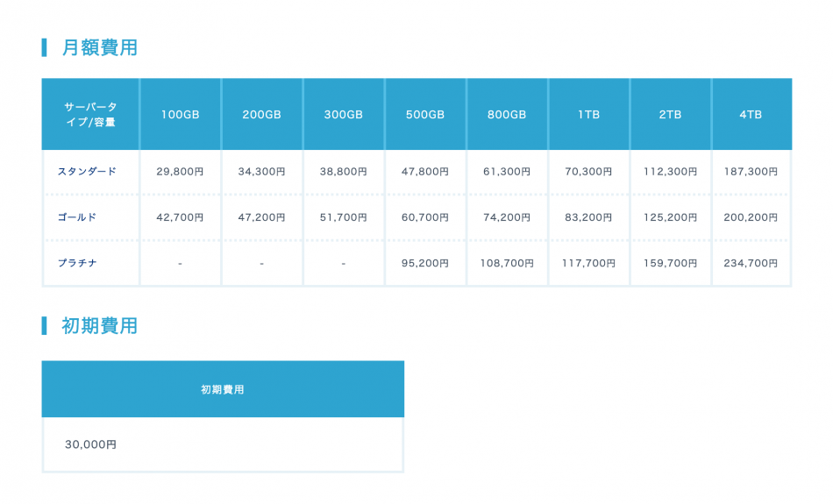Click the 95,200円 Platinum price cell
Image resolution: width=833 pixels, height=504 pixels.
[425, 263]
